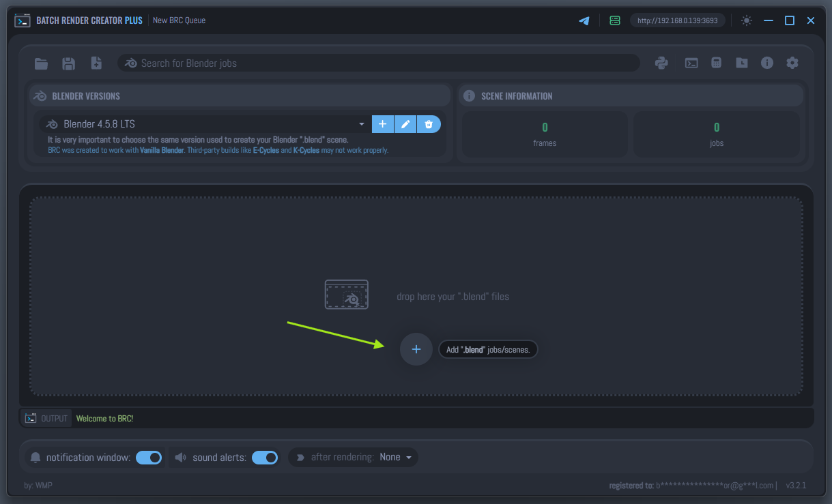Click the Welcome to BRC! output message

pos(104,418)
